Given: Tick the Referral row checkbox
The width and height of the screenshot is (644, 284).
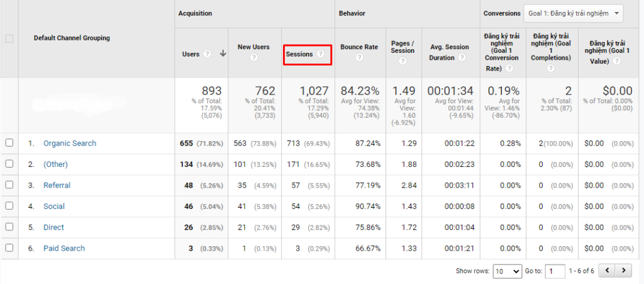Looking at the screenshot, I should pyautogui.click(x=9, y=185).
